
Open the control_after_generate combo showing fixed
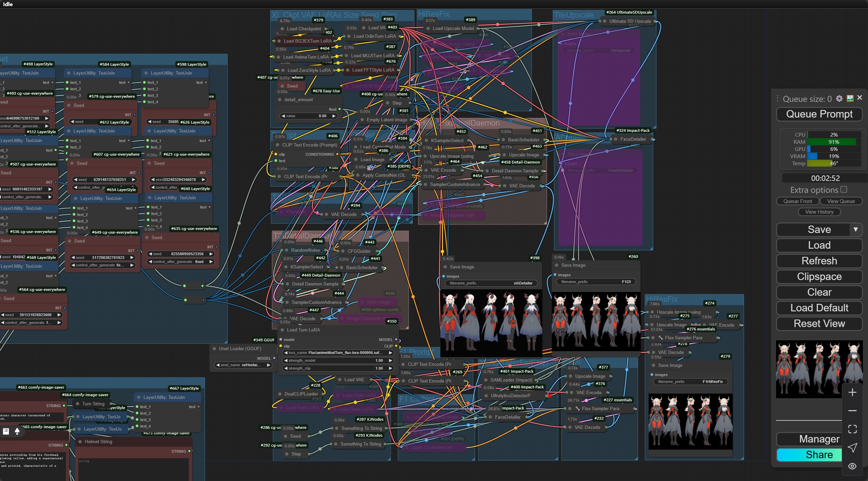point(181,262)
